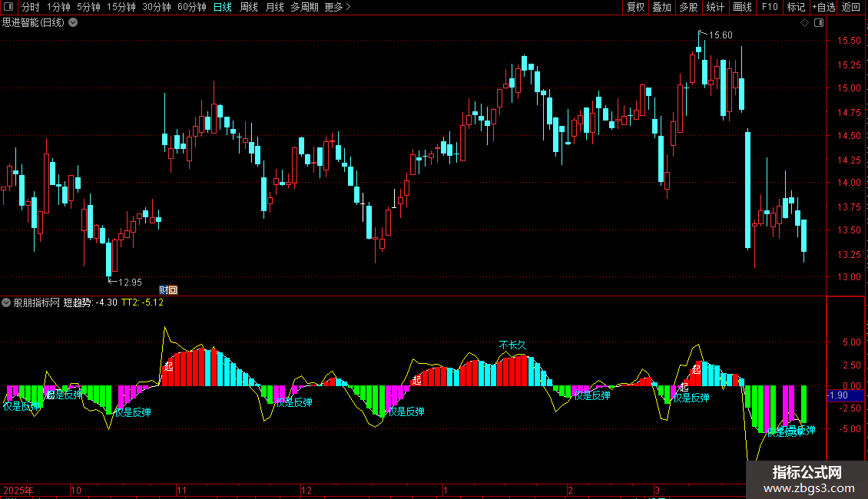Screen dimensions: 868x499
Task: Open the 画线 drawing tools
Action: tap(742, 7)
